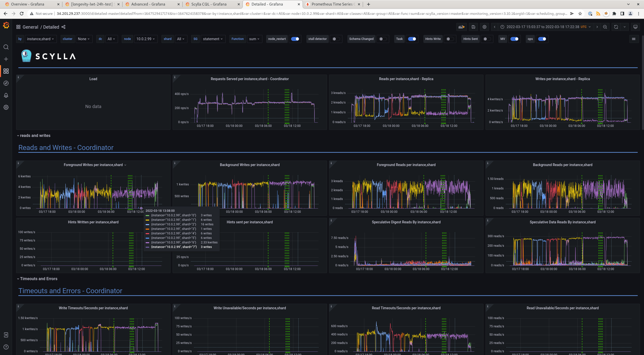Click the browser address bar
Image resolution: width=644 pixels, height=355 pixels.
click(x=302, y=14)
